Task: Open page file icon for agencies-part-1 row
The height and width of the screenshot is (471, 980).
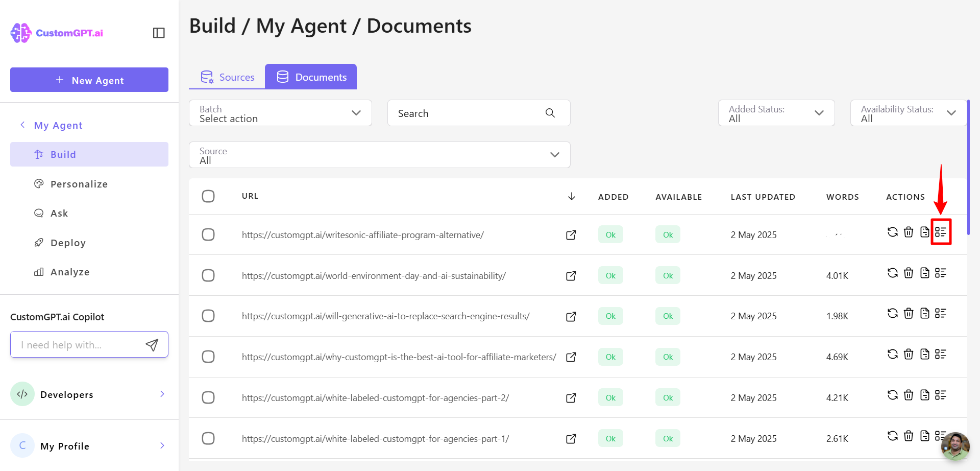Action: [925, 436]
